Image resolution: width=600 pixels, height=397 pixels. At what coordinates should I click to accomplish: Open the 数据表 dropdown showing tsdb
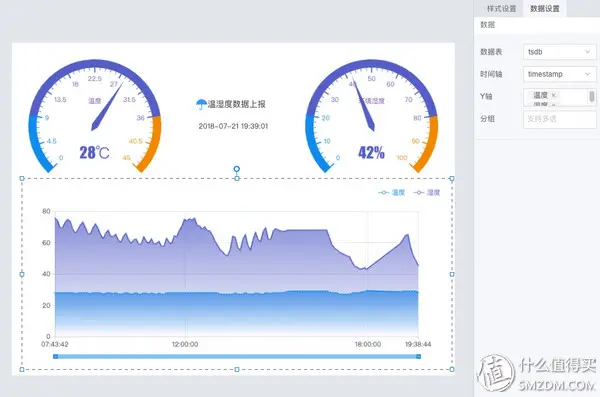pos(559,52)
